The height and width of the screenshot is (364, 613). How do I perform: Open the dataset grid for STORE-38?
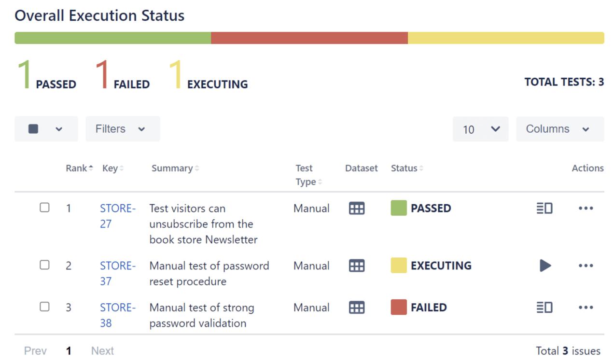[356, 308]
